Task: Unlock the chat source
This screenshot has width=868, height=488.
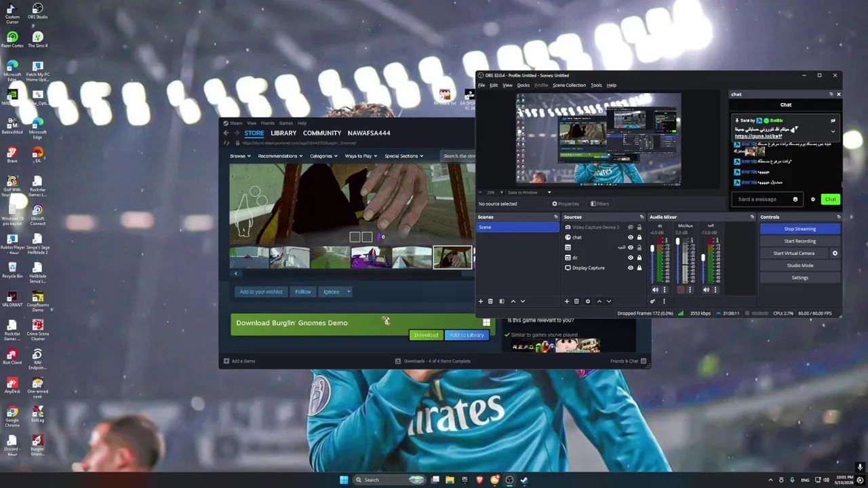Action: pos(639,237)
